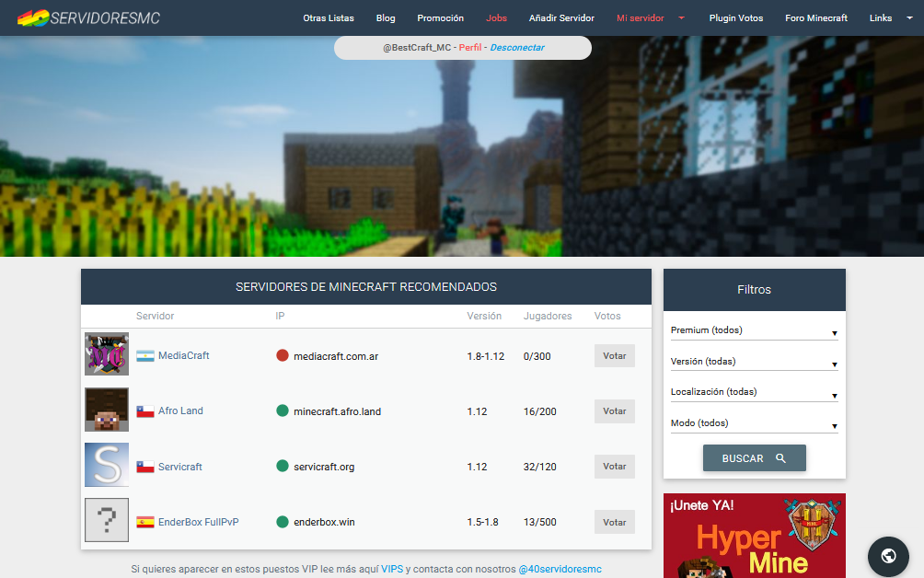
Task: Open the EnderBox FullPvP server name link
Action: click(x=199, y=522)
